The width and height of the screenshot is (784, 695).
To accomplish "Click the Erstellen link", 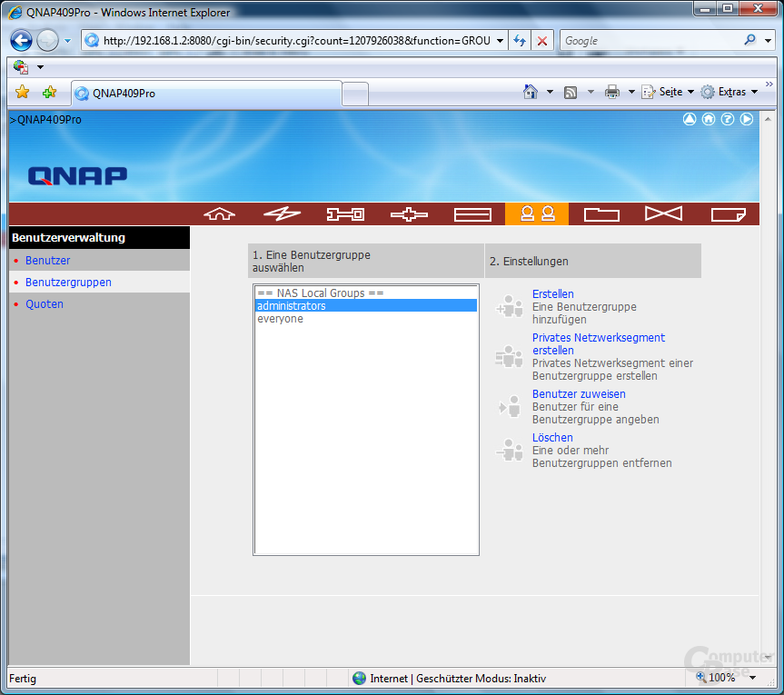I will 552,294.
